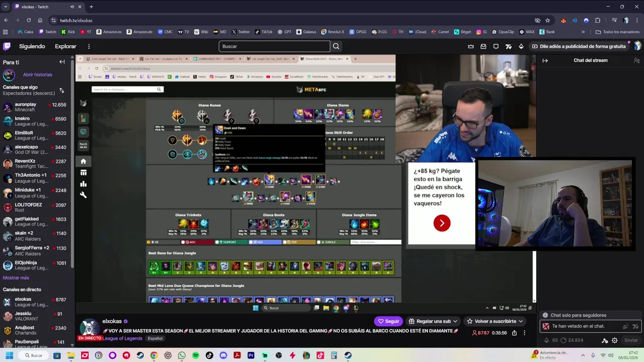Screen dimensions: 644x362
Task: Expand bookmarks overflow chevron
Action: 583,32
